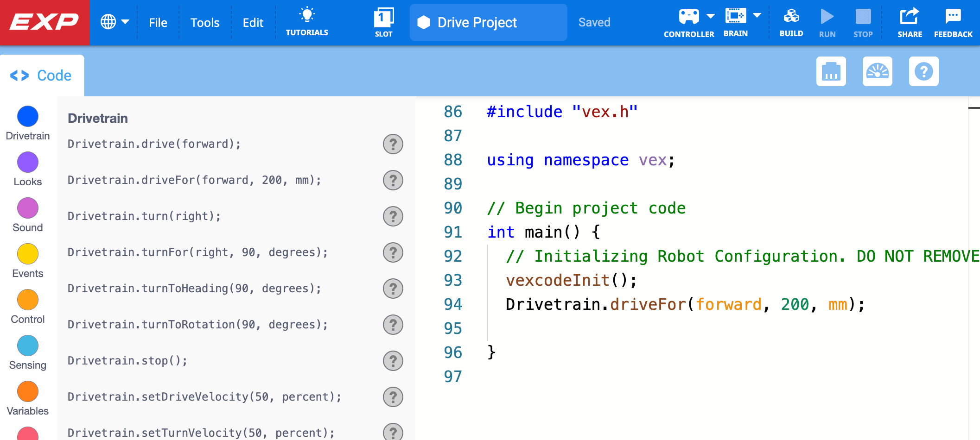Screen dimensions: 980x440
Task: Open the device dashboard gauge icon
Action: [878, 71]
